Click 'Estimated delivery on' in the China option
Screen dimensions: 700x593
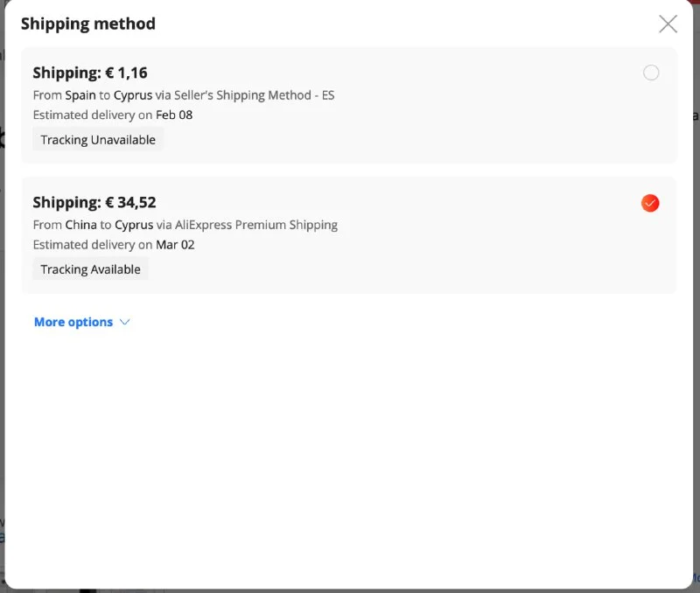coord(92,245)
